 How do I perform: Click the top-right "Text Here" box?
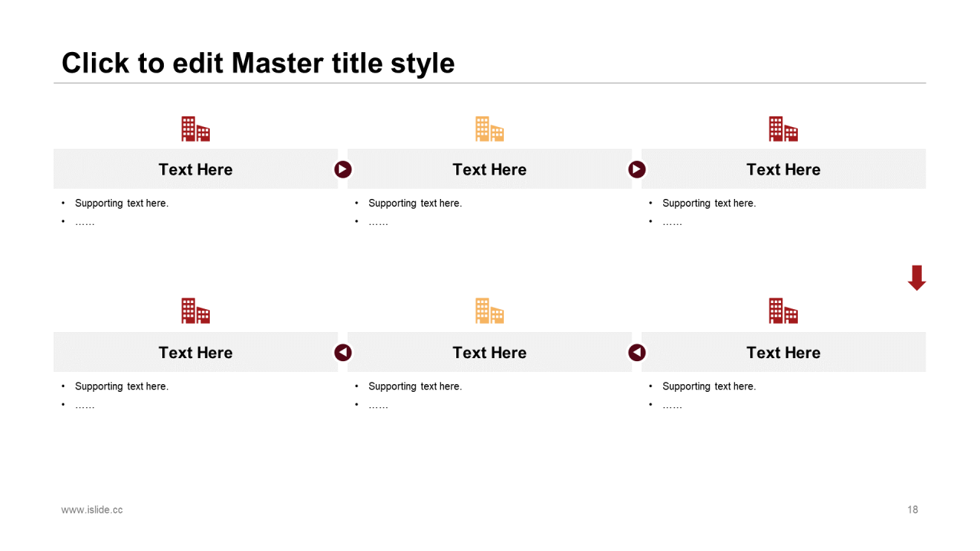(783, 169)
